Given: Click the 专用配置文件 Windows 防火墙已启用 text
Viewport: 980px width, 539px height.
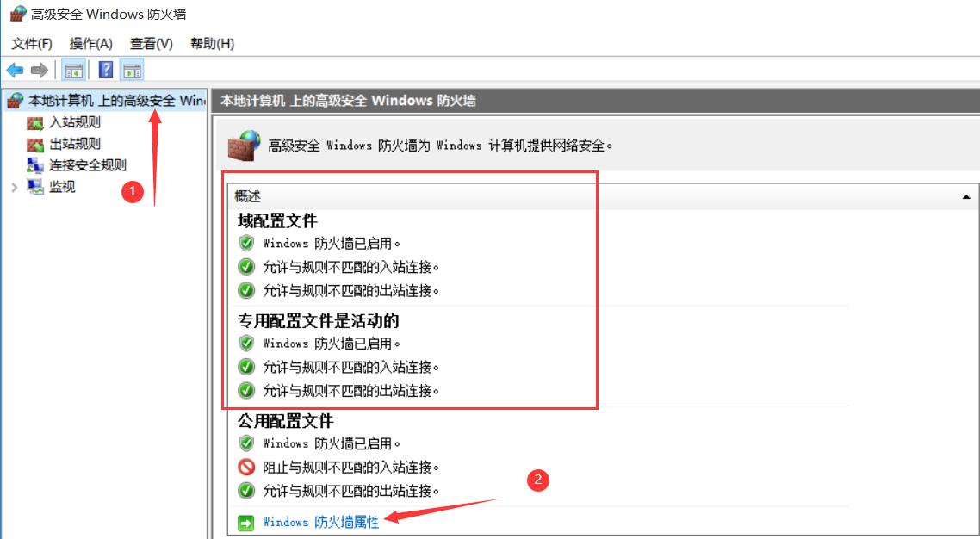Looking at the screenshot, I should (x=332, y=344).
